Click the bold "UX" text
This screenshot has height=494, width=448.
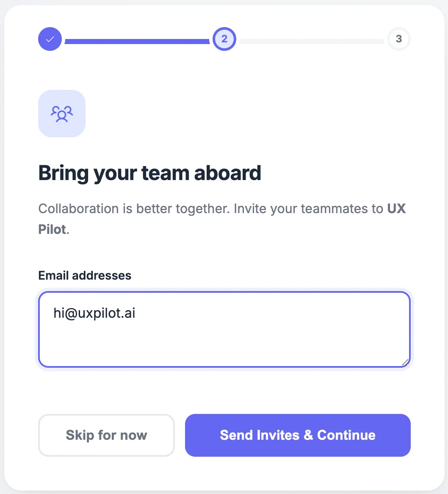[x=396, y=209]
